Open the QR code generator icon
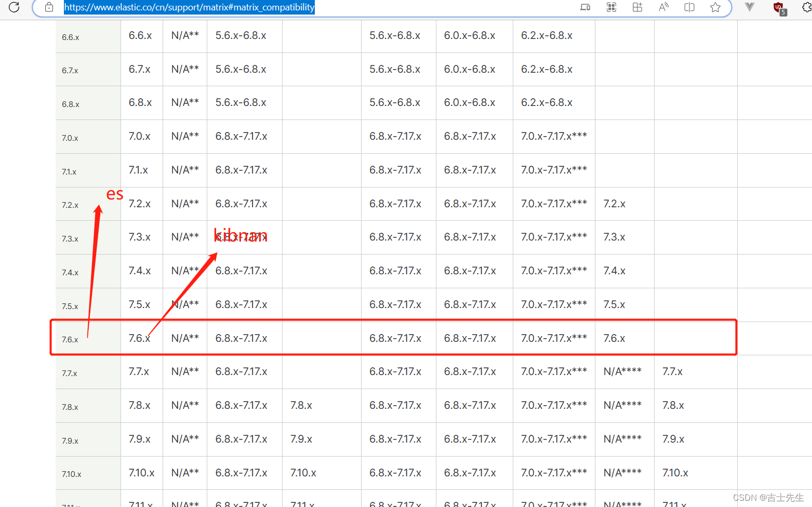The height and width of the screenshot is (507, 812). click(611, 7)
